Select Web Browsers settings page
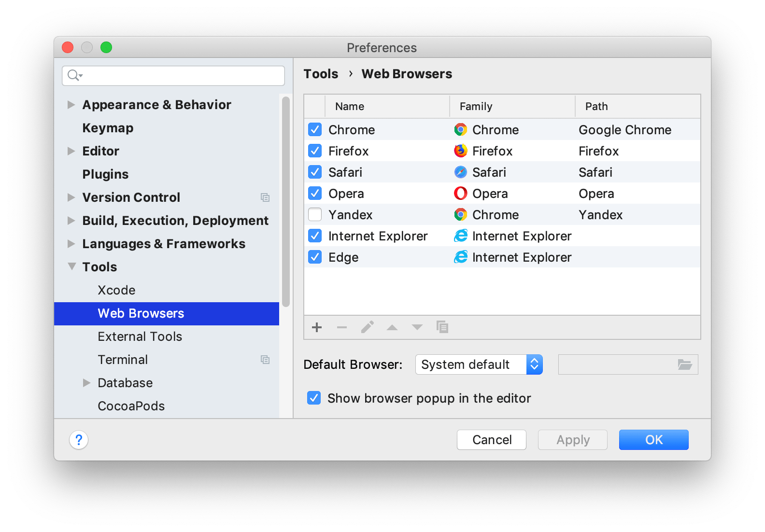 pos(167,314)
